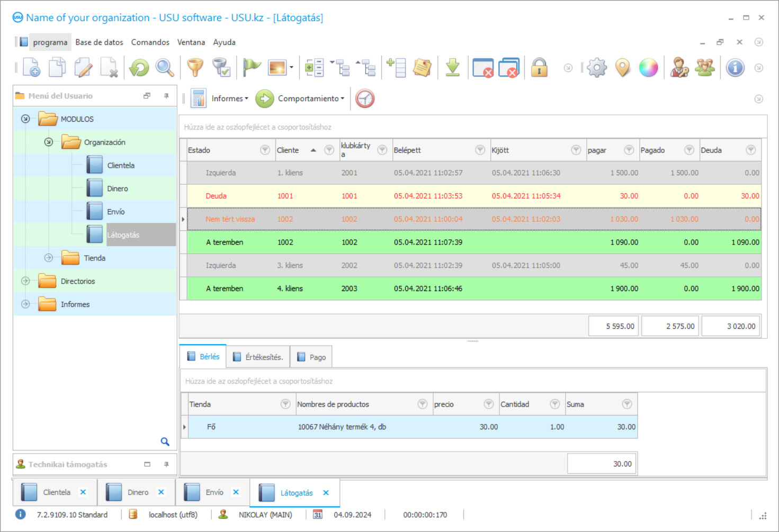Click the green download arrow icon
The width and height of the screenshot is (779, 532).
452,68
